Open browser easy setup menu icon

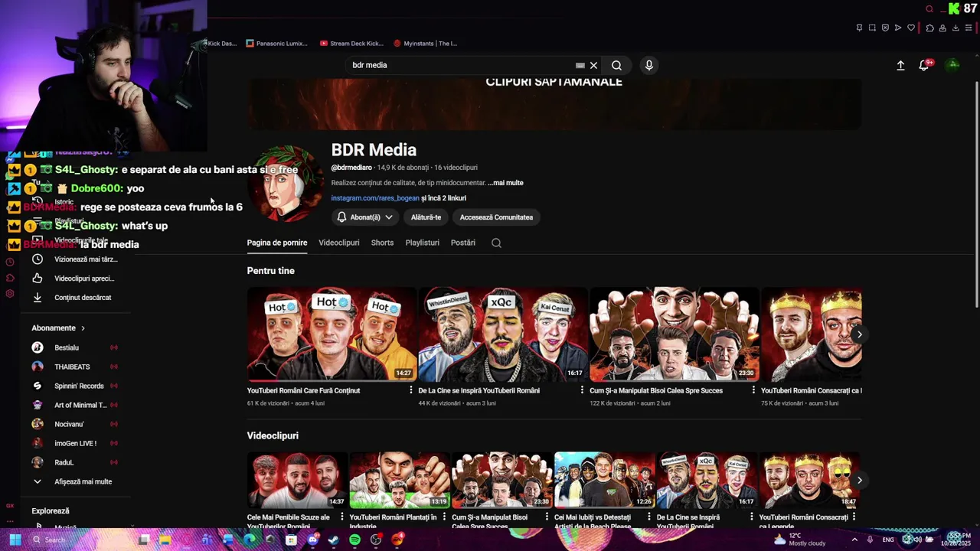pos(969,28)
